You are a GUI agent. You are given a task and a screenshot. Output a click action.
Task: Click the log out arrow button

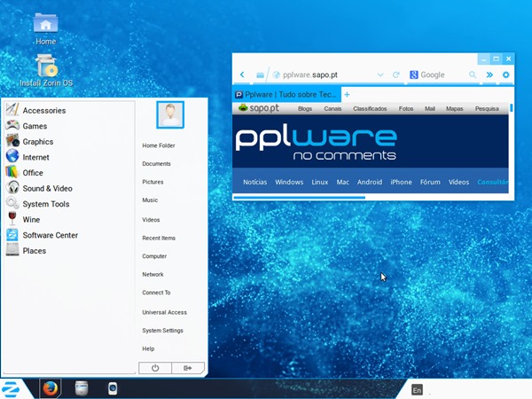click(x=188, y=368)
